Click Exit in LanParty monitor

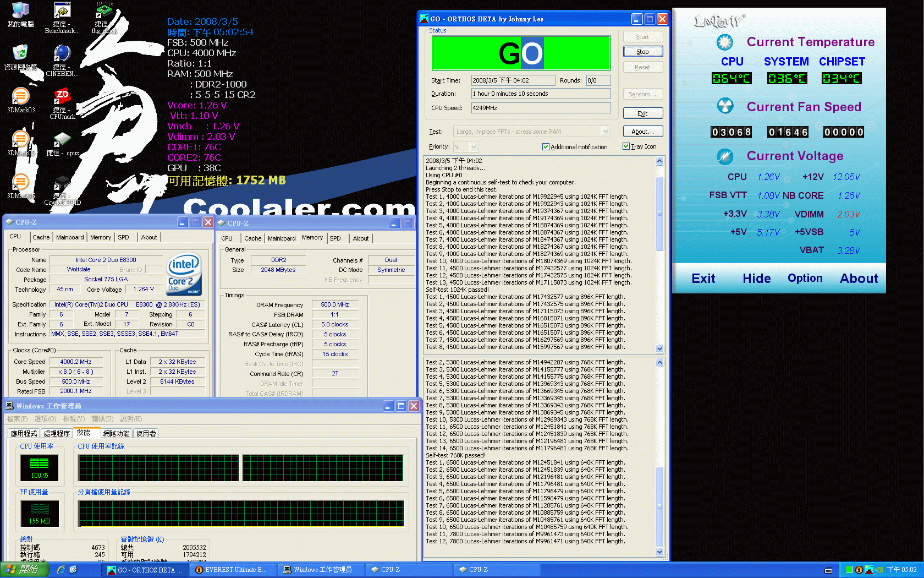703,279
